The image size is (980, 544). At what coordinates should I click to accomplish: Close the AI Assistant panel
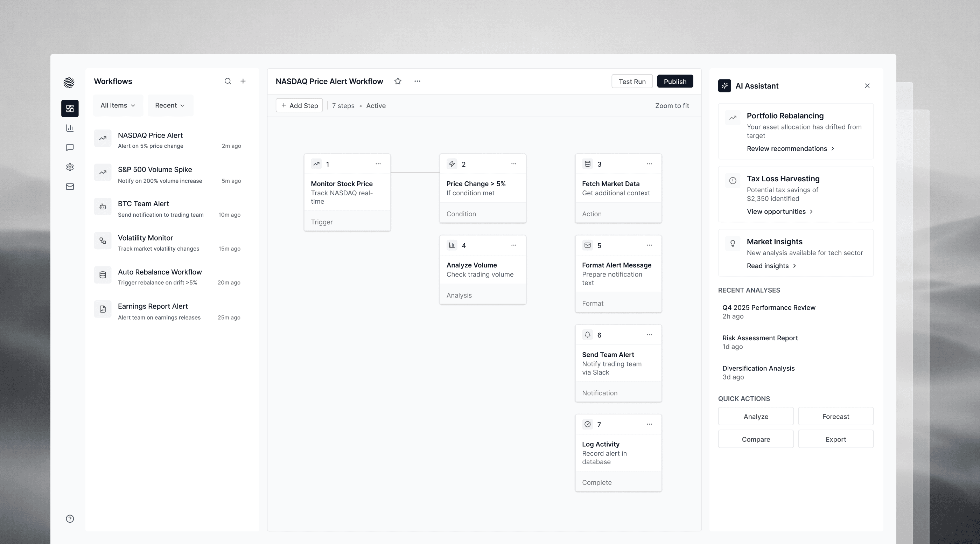coord(867,86)
